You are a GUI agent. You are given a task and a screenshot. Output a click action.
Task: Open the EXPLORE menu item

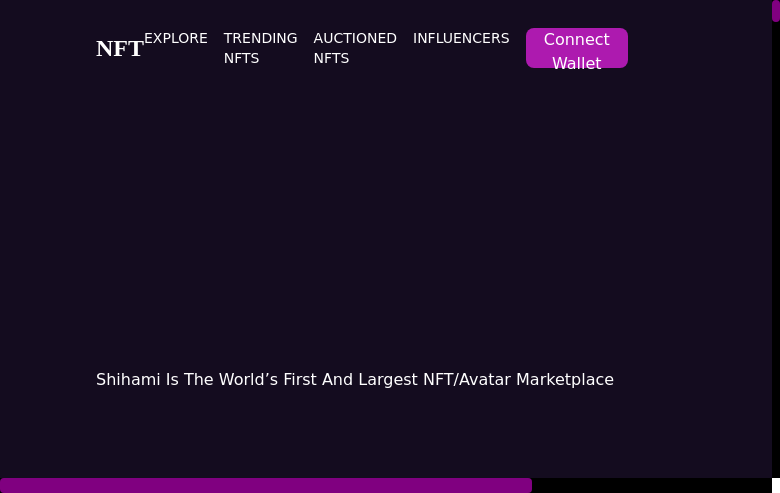(x=176, y=38)
